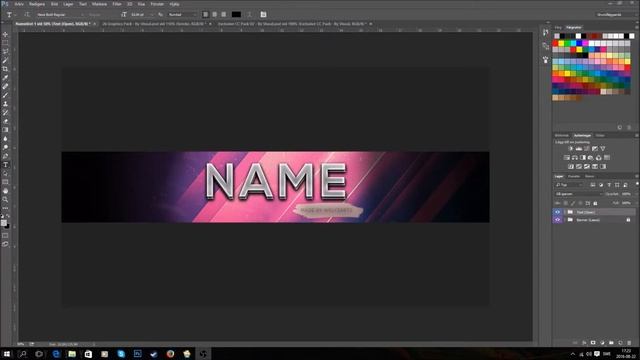Open the Character and Paragraph panels button

pyautogui.click(x=263, y=14)
